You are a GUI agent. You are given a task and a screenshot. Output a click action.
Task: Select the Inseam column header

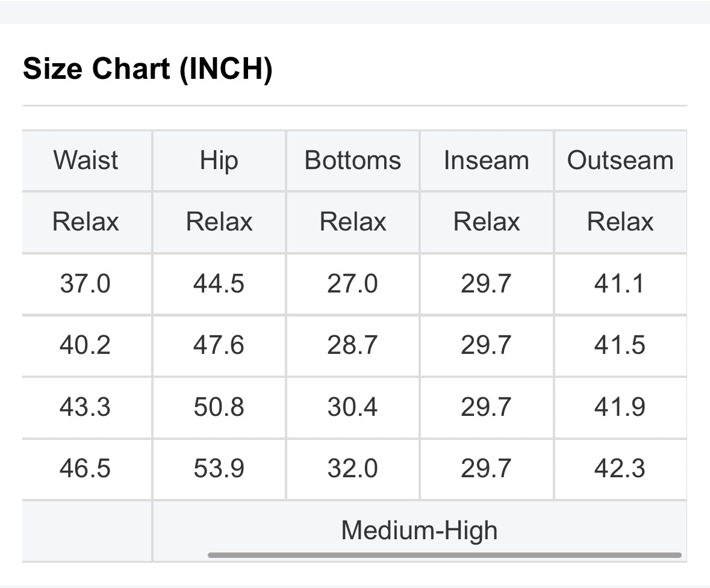point(487,160)
